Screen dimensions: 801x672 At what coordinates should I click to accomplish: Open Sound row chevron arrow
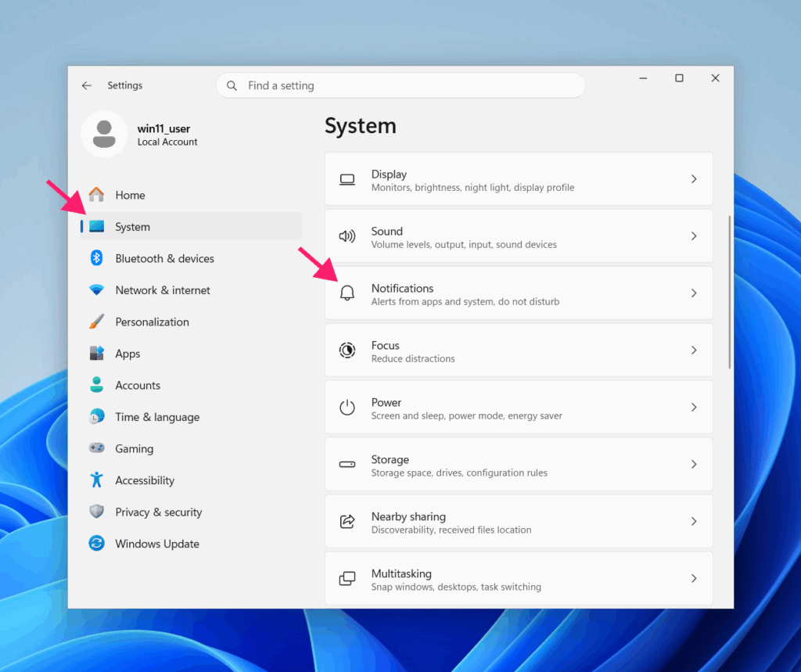[694, 236]
